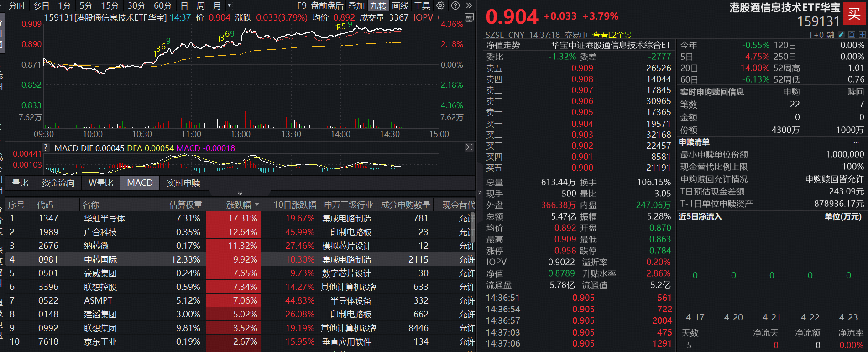
Task: Click 净值走势 label
Action: point(503,45)
